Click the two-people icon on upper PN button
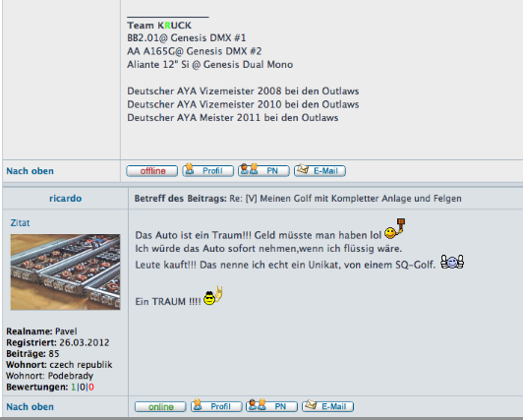Viewport: 523px width, 420px height. (x=249, y=169)
